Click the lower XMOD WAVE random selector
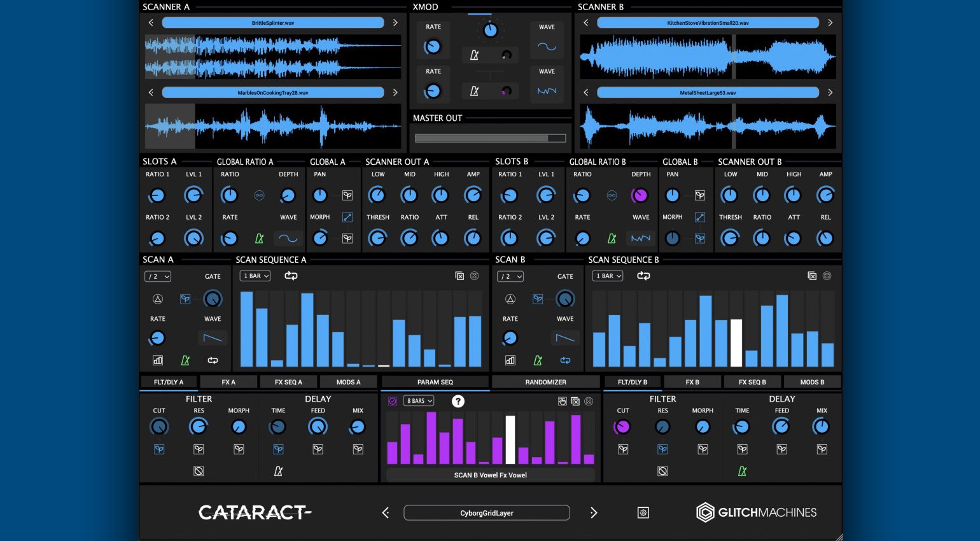Viewport: 980px width, 541px height. coord(547,91)
